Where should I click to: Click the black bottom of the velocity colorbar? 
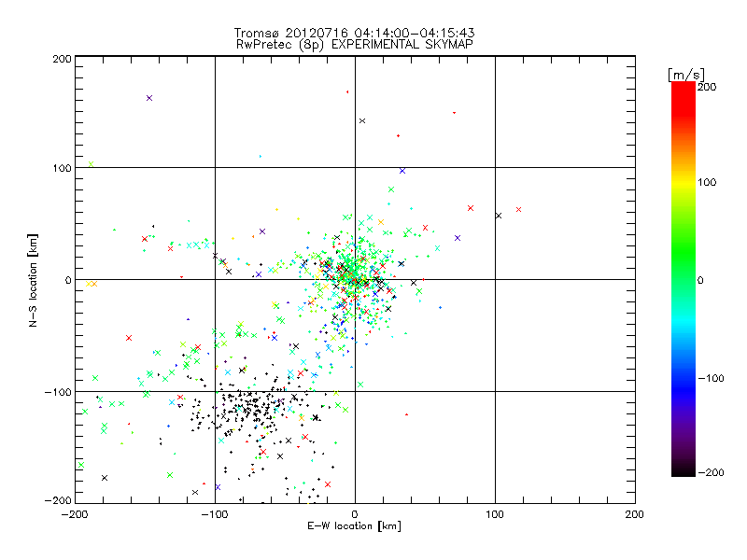coord(684,469)
